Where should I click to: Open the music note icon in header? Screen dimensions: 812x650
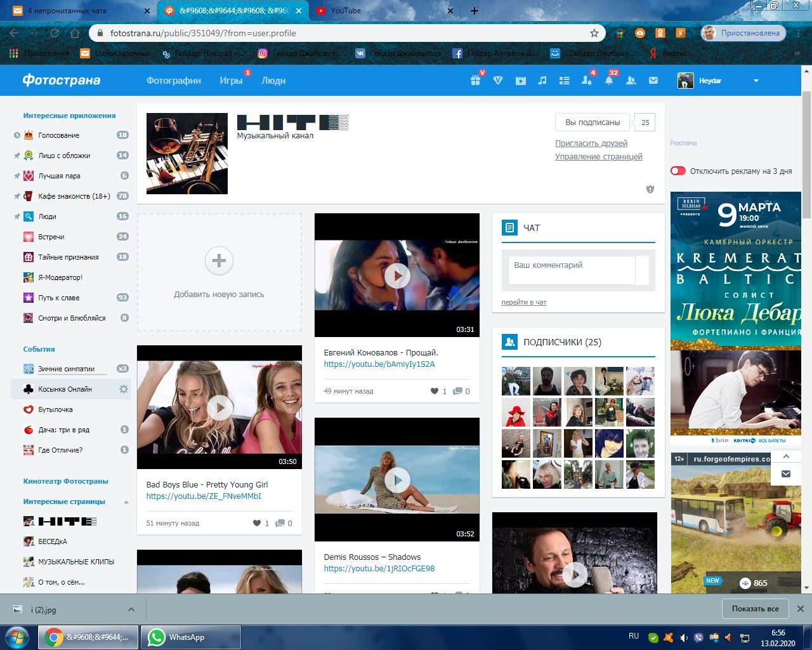coord(542,81)
